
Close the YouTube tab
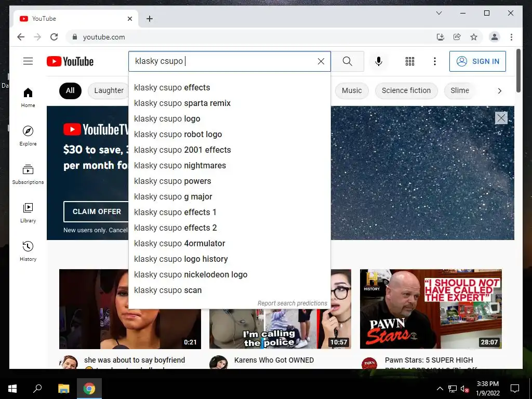pyautogui.click(x=129, y=19)
